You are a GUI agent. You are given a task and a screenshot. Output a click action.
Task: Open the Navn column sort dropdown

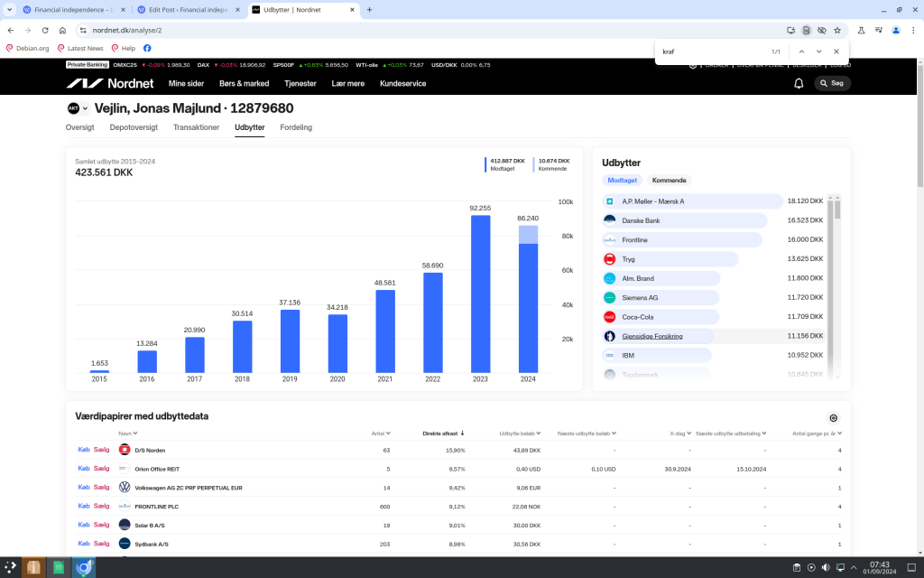tap(126, 433)
